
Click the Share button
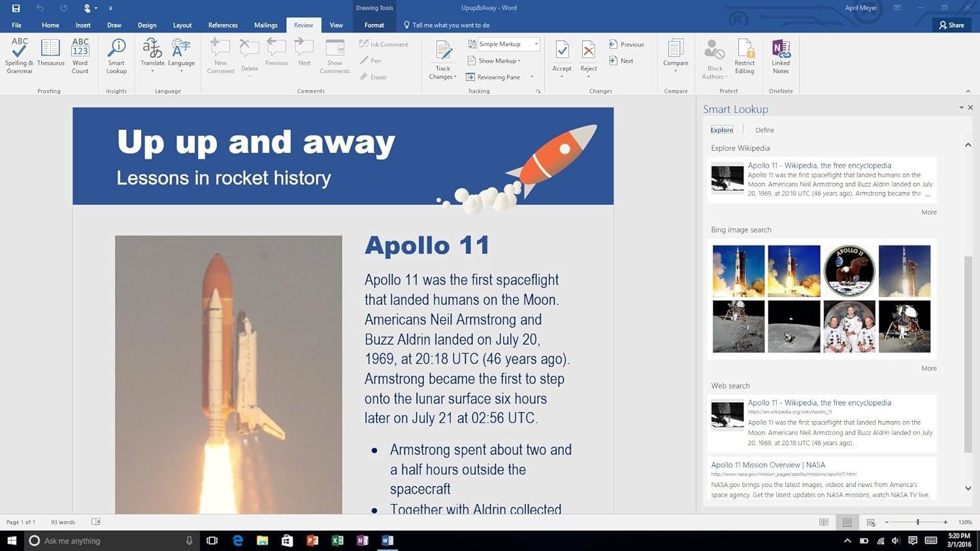click(x=951, y=25)
